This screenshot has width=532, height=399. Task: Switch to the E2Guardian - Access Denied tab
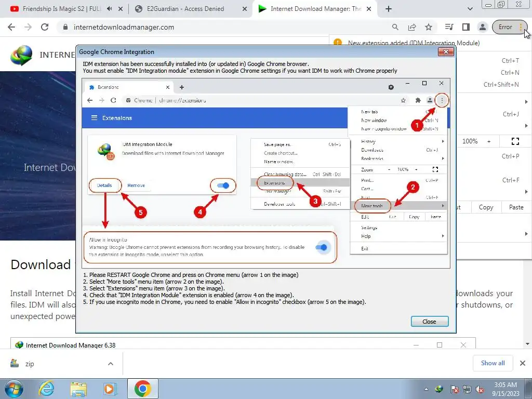[185, 9]
